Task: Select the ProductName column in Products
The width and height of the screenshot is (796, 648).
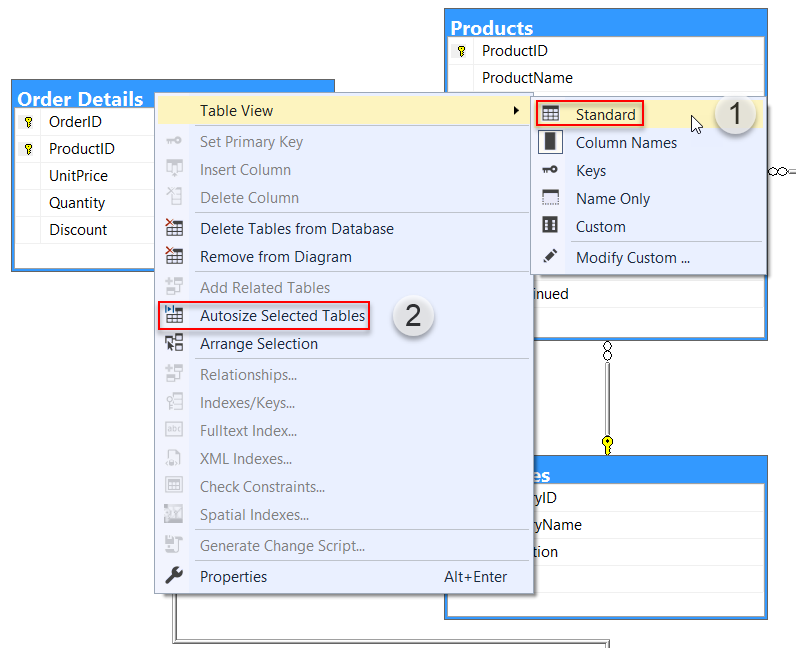Action: (527, 77)
